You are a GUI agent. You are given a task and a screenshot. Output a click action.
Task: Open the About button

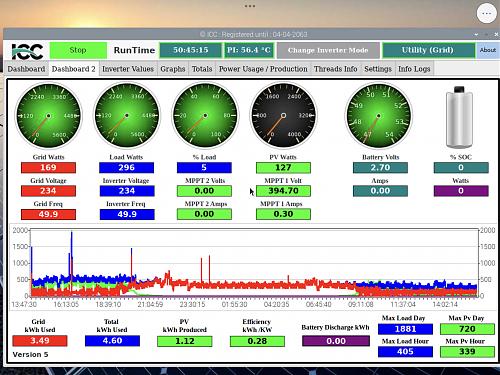click(488, 50)
